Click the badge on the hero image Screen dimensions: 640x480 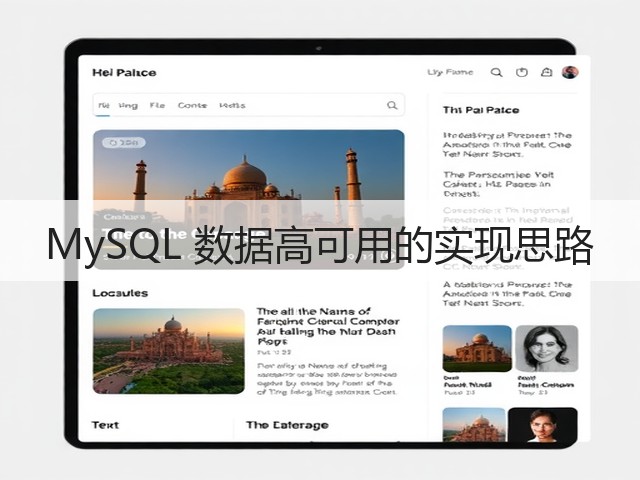coord(124,142)
